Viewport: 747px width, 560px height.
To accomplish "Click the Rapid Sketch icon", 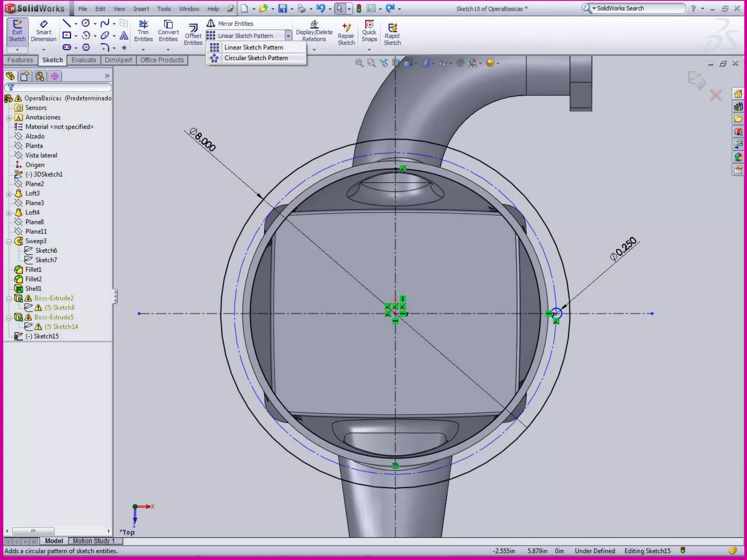I will [392, 34].
